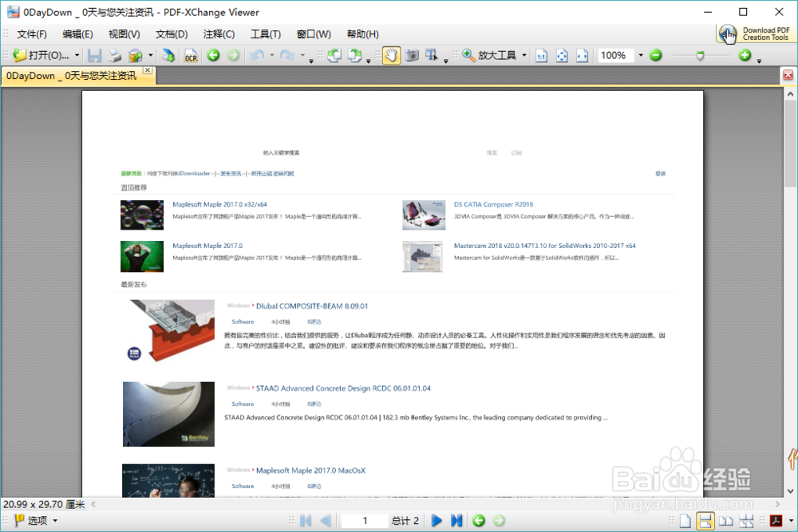This screenshot has width=798, height=532.
Task: Open the STAAD Advanced Concrete Design RCDC link
Action: click(343, 388)
